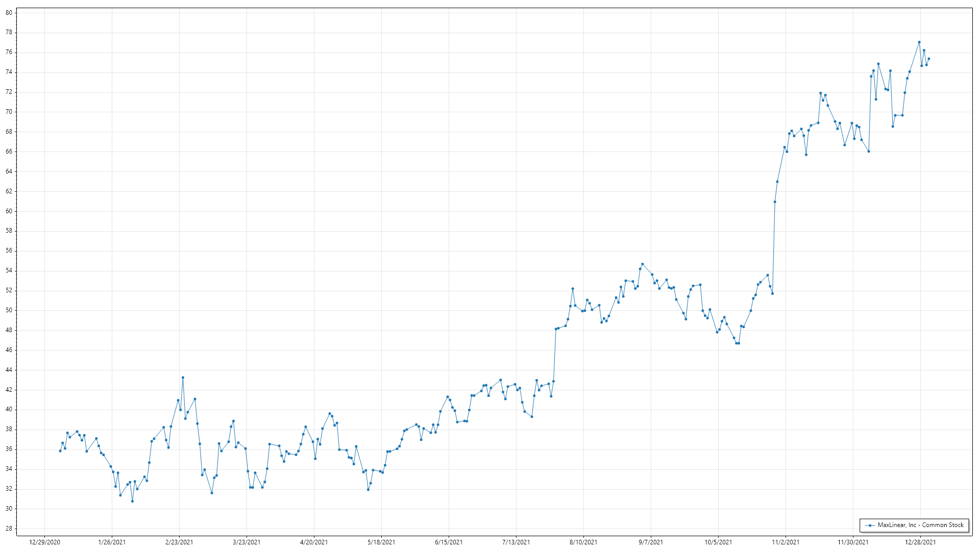980x551 pixels.
Task: Click the lowest data point below 31
Action: click(132, 502)
